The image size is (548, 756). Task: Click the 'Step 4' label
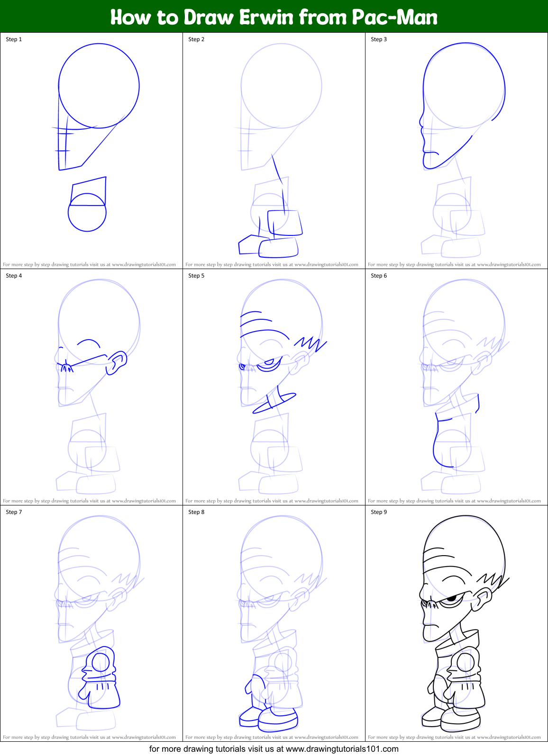[14, 276]
